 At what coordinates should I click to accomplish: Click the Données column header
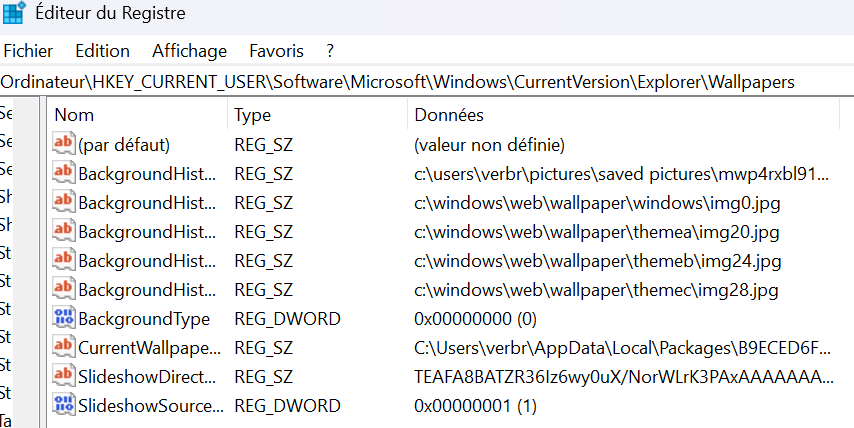pos(624,115)
